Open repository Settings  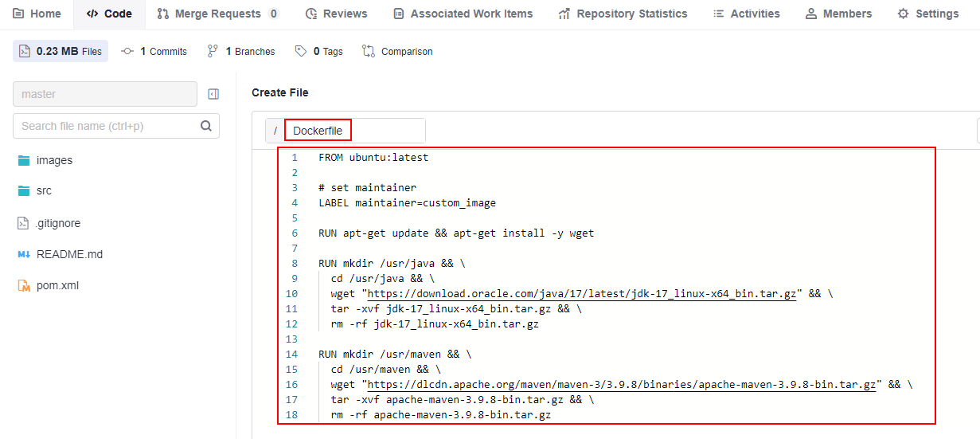click(927, 14)
